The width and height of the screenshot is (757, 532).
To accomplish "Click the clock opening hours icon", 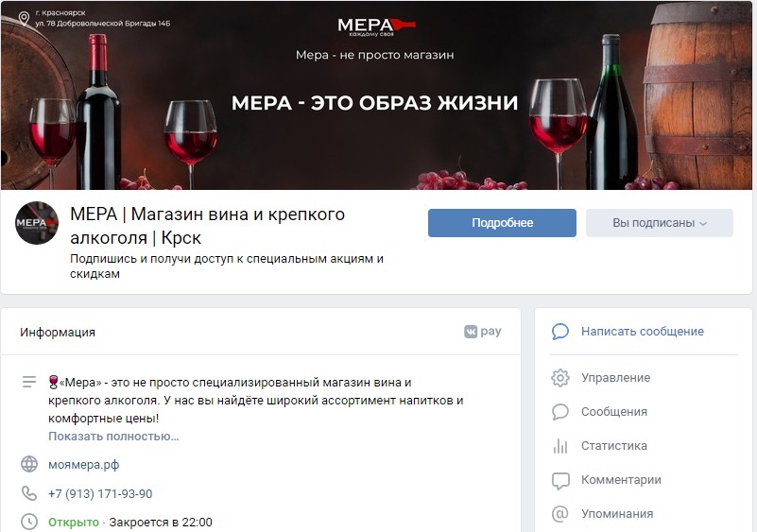I will [x=29, y=522].
